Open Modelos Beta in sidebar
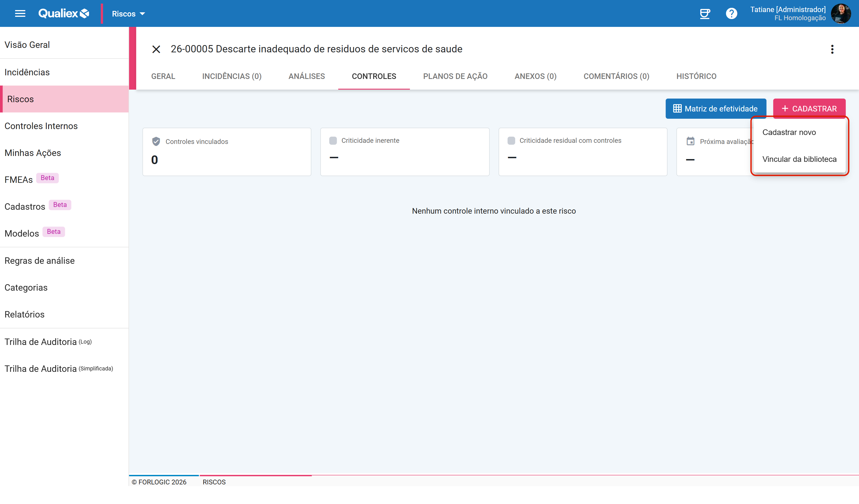This screenshot has width=859, height=504. [64, 234]
